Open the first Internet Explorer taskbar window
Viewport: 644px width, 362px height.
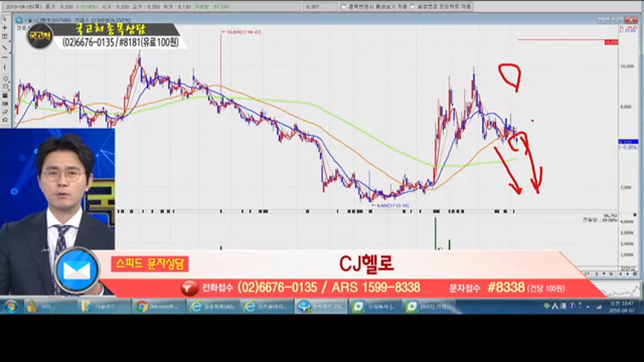click(212, 306)
